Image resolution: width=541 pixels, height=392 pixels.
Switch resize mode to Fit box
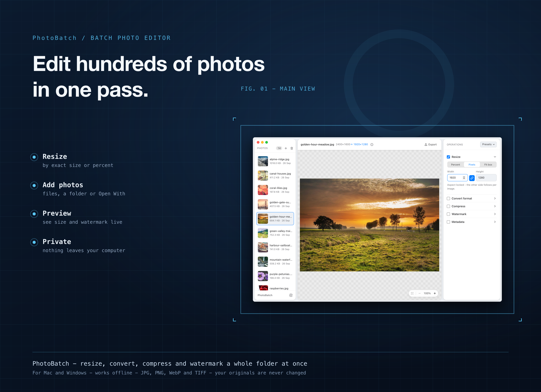tap(488, 165)
